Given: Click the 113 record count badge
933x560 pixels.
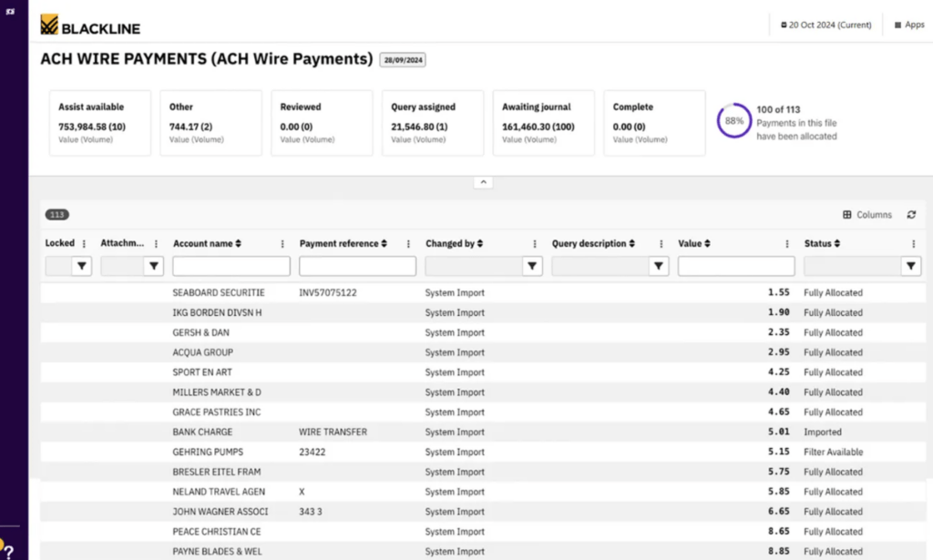Looking at the screenshot, I should pyautogui.click(x=57, y=215).
